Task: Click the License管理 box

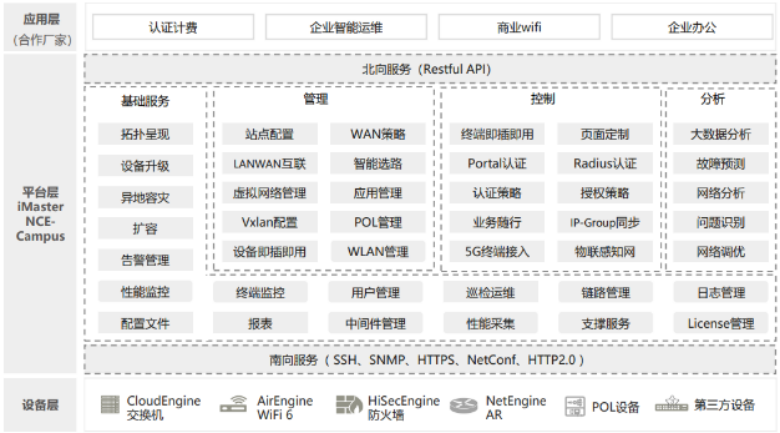Action: pos(720,323)
